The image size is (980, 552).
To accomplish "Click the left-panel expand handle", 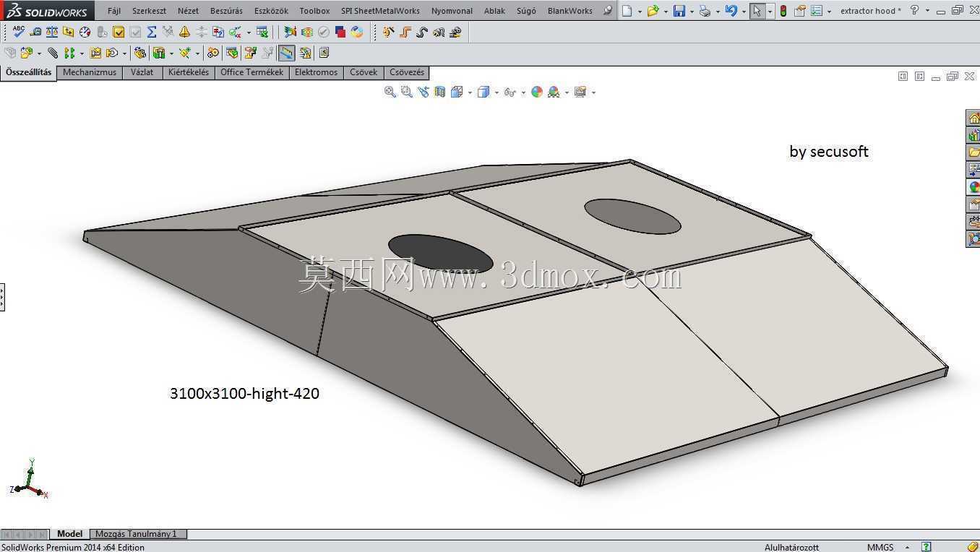I will tap(2, 297).
